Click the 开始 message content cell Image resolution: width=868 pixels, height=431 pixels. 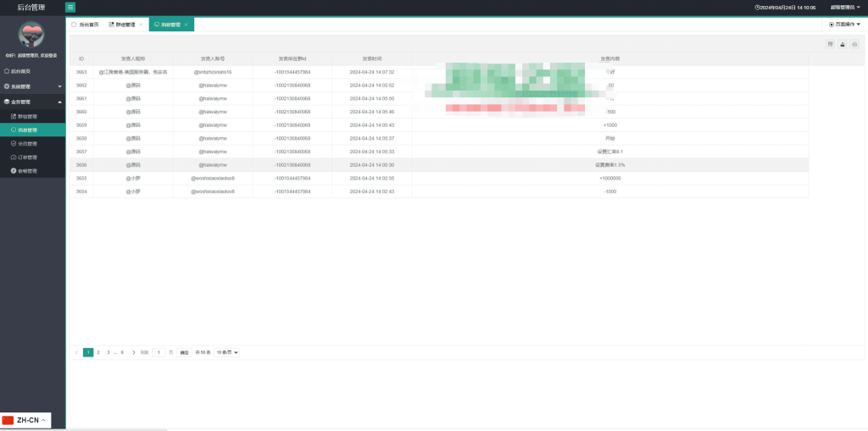coord(610,138)
